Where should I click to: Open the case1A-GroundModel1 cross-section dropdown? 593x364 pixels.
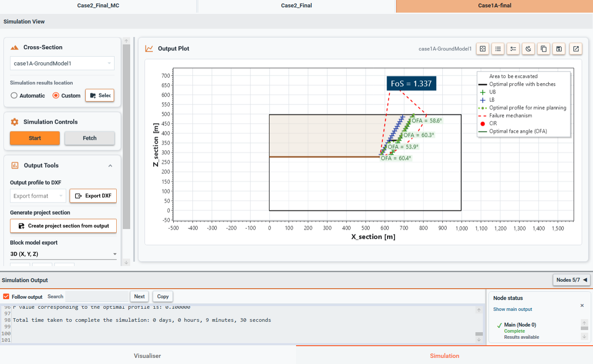click(62, 64)
